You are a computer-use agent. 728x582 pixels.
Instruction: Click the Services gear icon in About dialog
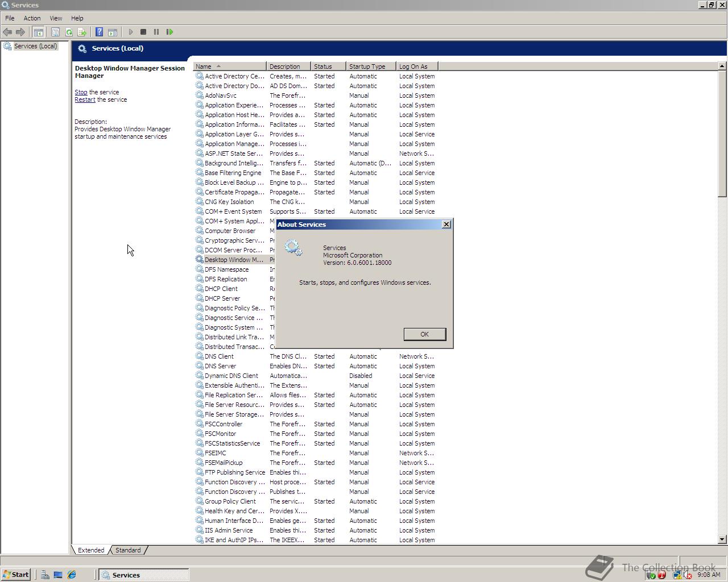(x=293, y=247)
